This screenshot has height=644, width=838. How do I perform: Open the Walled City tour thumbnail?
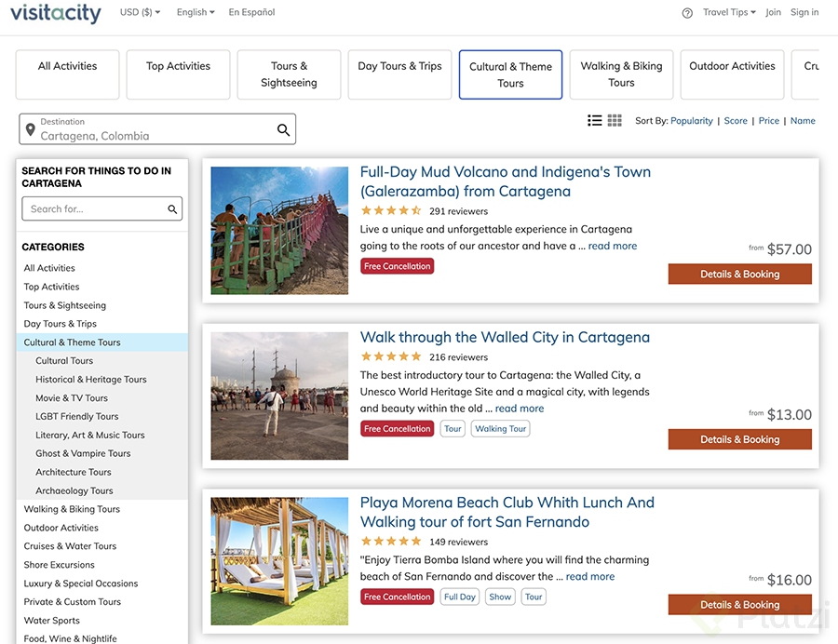279,396
